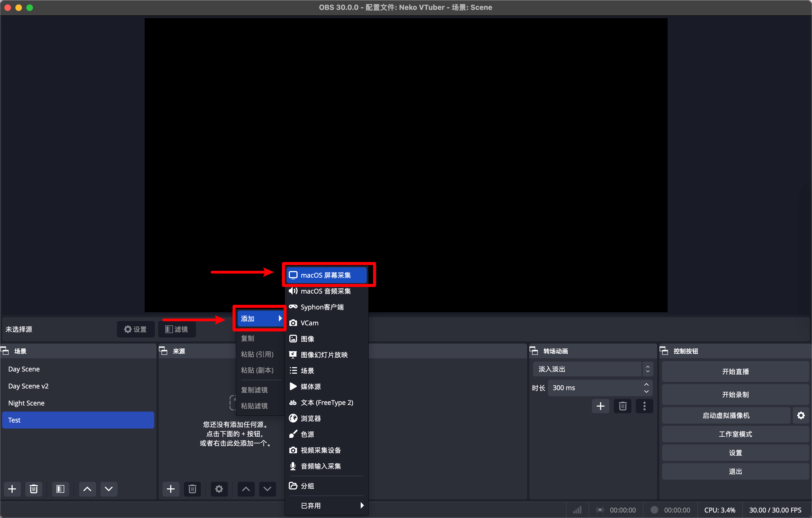
Task: Add a new transition with plus icon
Action: pos(600,406)
